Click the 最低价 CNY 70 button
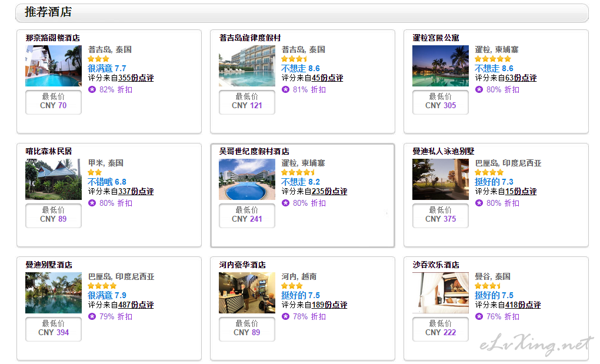Image resolution: width=600 pixels, height=364 pixels. 54,102
